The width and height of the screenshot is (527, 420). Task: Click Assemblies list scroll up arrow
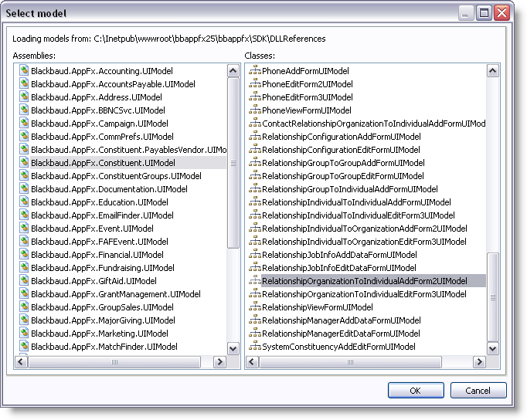coord(233,71)
